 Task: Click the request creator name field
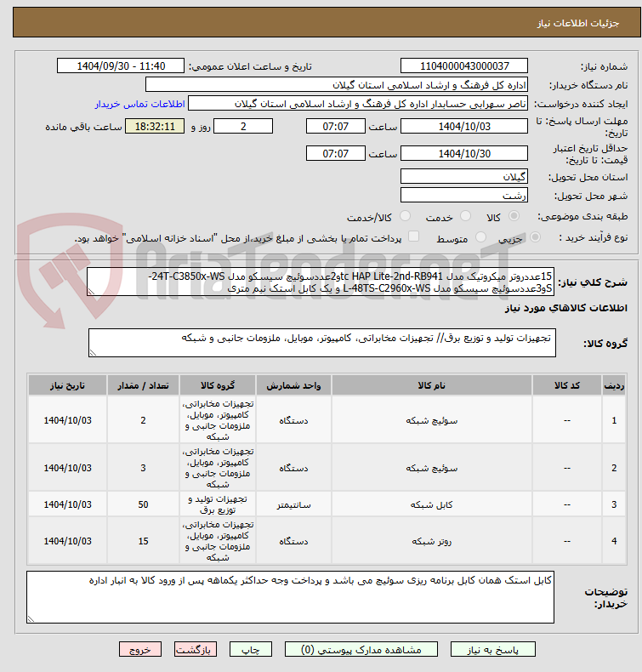[x=358, y=104]
